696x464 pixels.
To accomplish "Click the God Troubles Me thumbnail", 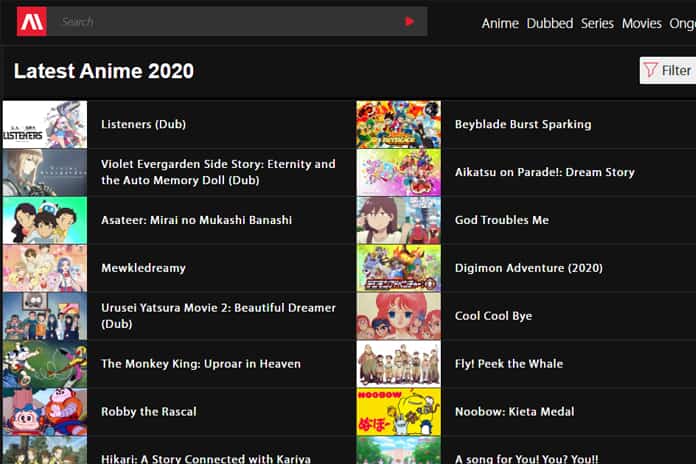I will tap(399, 220).
